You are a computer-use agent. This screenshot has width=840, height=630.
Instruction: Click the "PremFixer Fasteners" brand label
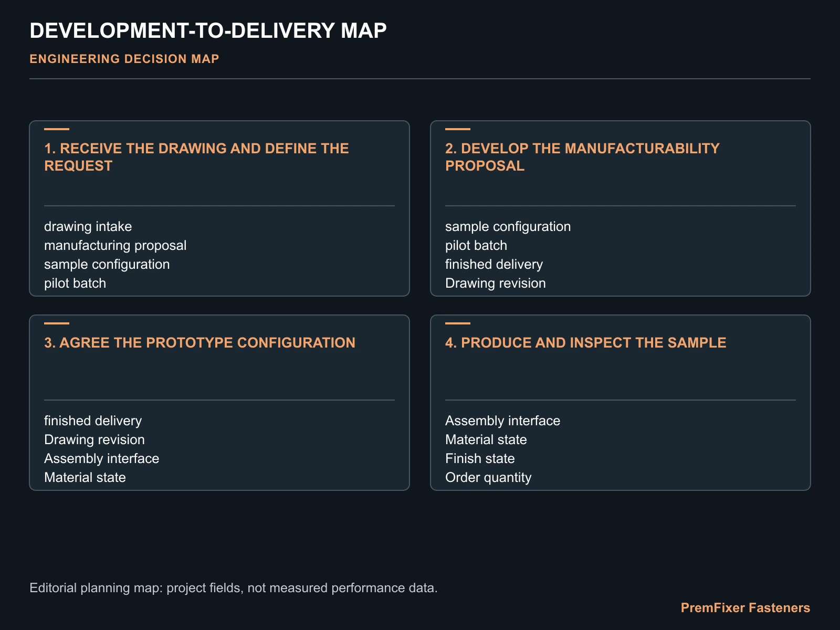745,608
